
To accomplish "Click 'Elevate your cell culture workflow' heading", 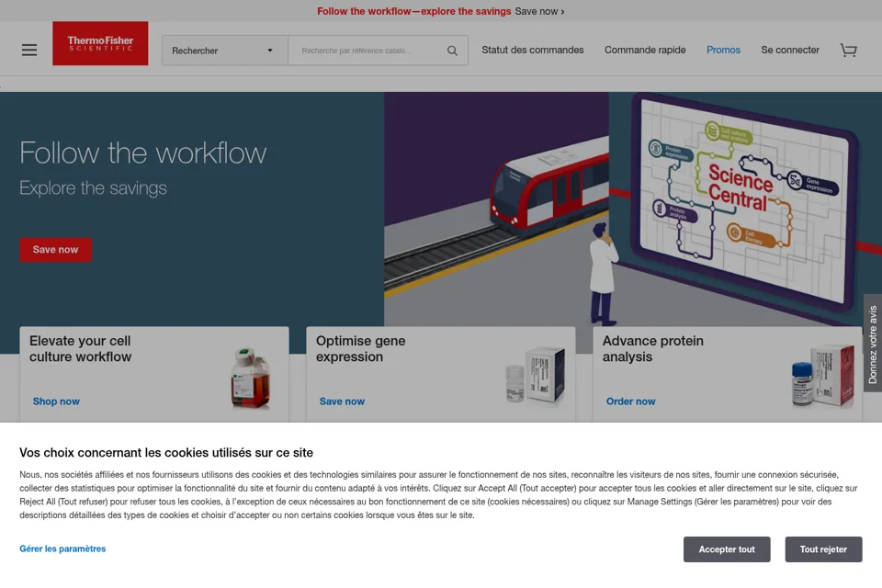I will coord(81,349).
